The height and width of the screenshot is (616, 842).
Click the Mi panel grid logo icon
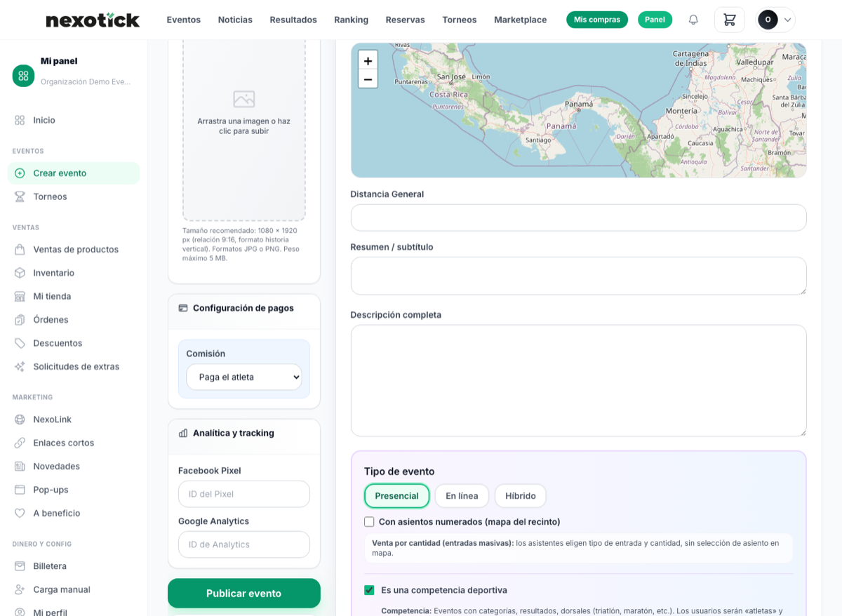pos(23,76)
